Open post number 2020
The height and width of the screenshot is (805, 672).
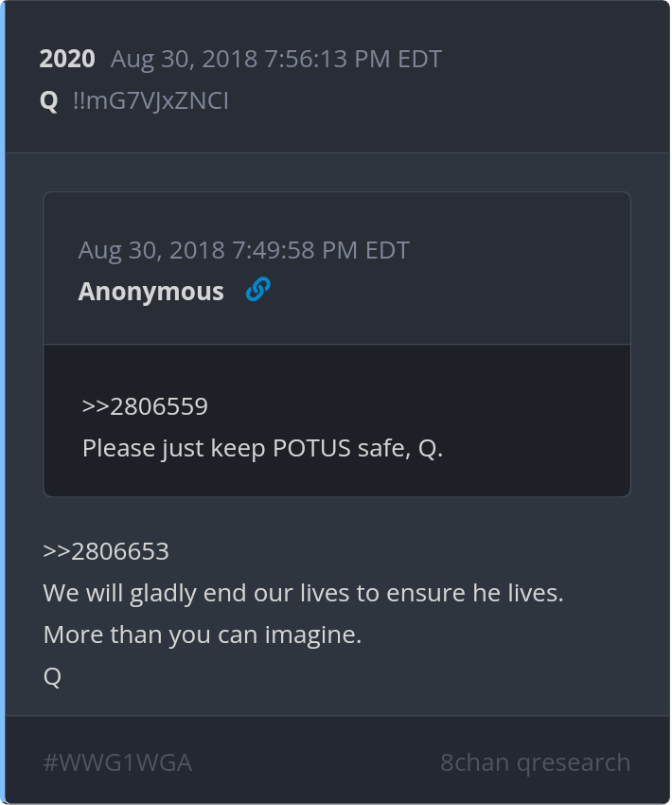coord(67,59)
